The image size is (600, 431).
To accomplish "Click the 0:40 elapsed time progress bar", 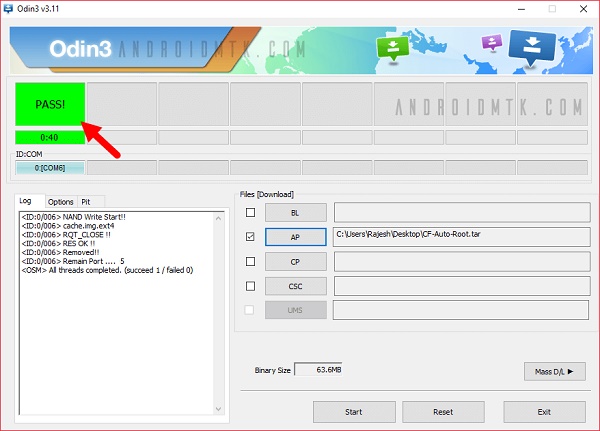I will point(50,137).
